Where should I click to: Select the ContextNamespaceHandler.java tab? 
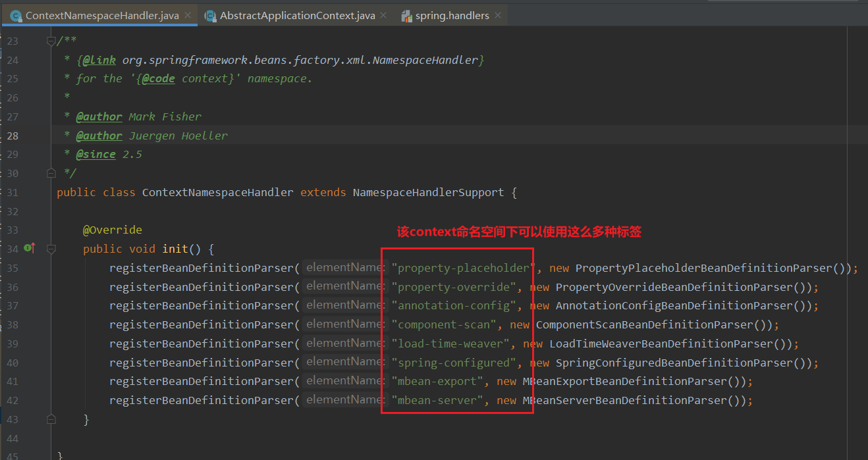[x=102, y=16]
